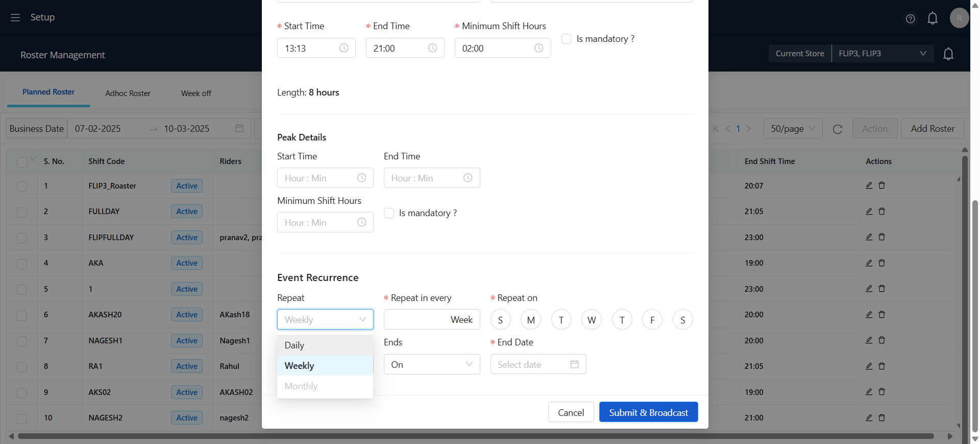The height and width of the screenshot is (444, 980).
Task: Open the Current Store FLIP3 dropdown
Action: [x=883, y=54]
